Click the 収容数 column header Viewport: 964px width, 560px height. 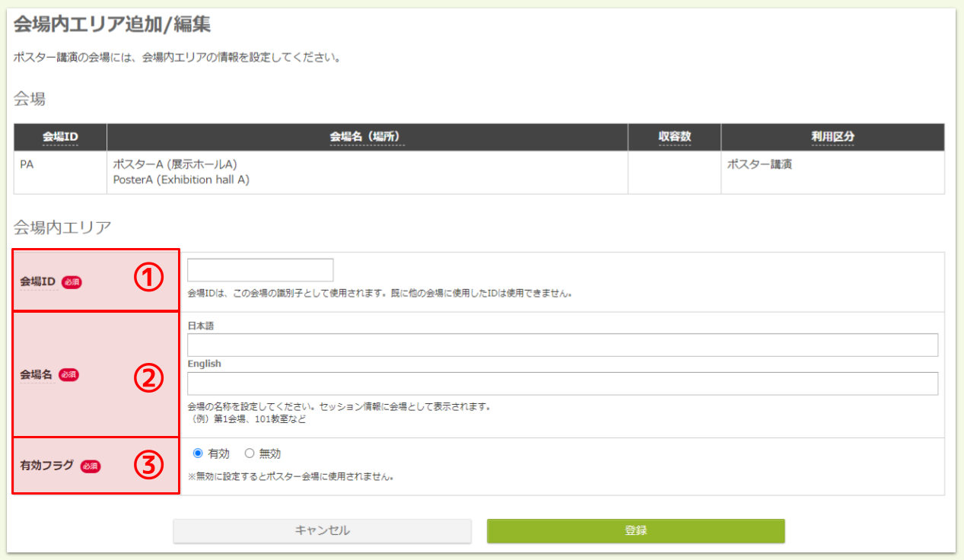(x=674, y=136)
